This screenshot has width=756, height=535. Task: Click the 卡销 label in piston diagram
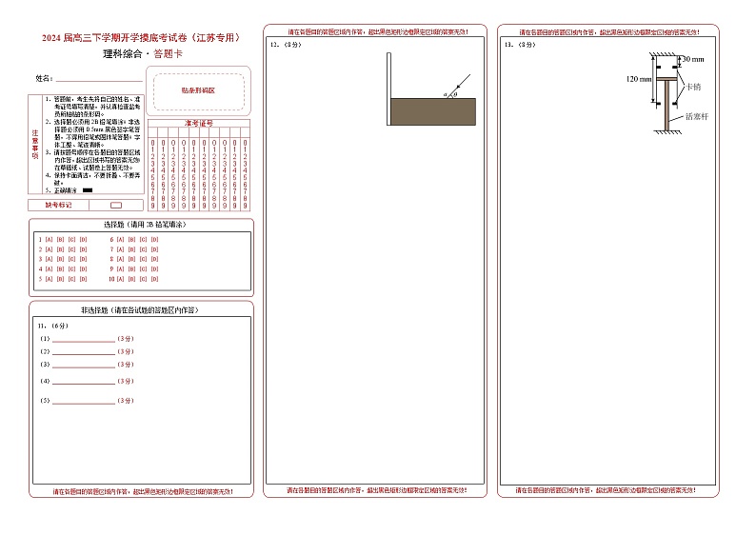tap(693, 87)
